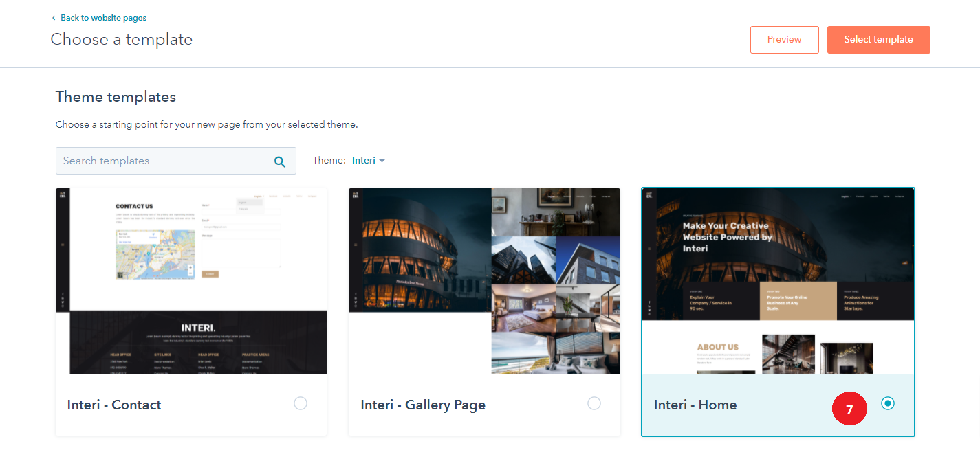Viewport: 980px width, 450px height.
Task: Select the Interi - Gallery Page radio button
Action: click(594, 404)
